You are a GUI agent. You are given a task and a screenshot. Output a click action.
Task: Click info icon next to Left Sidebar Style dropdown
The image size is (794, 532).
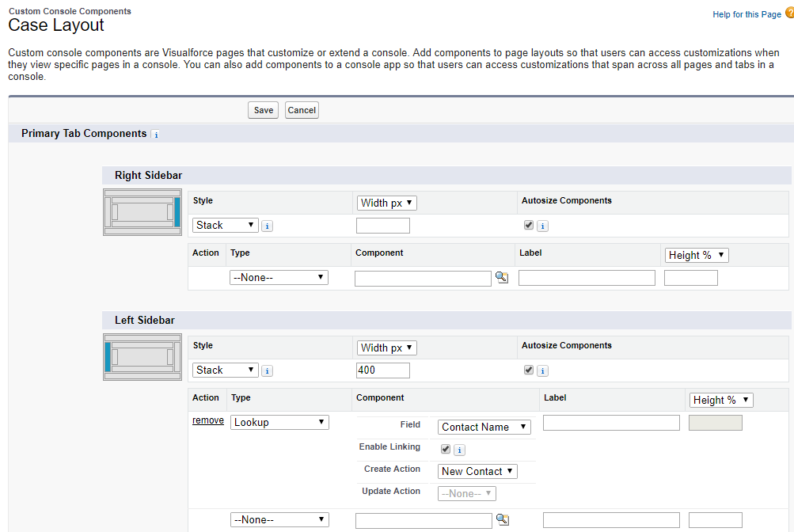pyautogui.click(x=268, y=371)
